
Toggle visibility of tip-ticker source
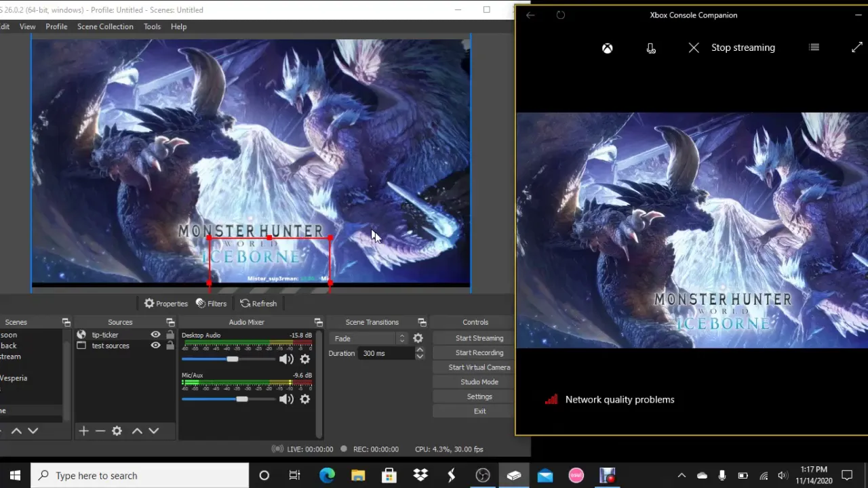pos(155,335)
